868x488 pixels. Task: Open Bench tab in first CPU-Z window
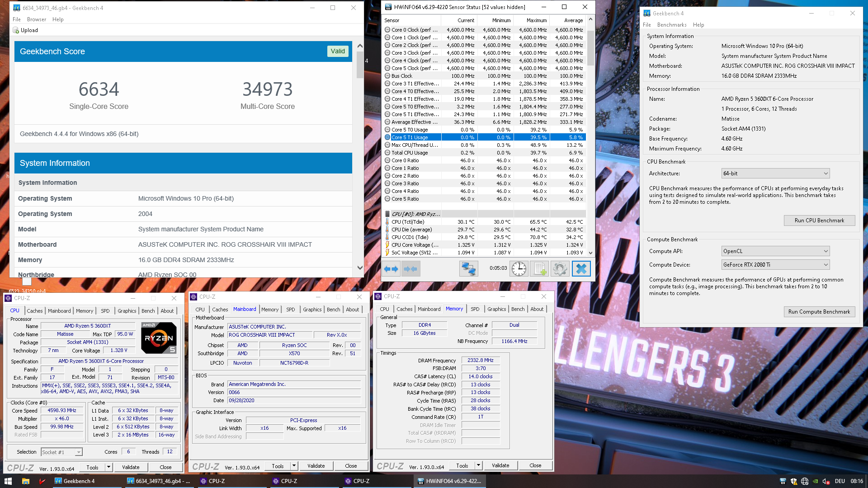point(148,311)
